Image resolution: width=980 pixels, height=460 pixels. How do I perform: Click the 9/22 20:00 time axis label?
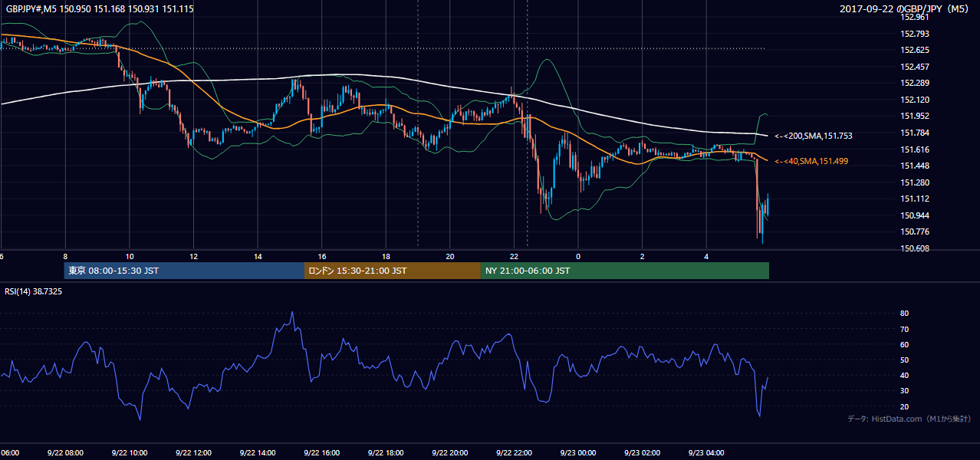pos(449,453)
